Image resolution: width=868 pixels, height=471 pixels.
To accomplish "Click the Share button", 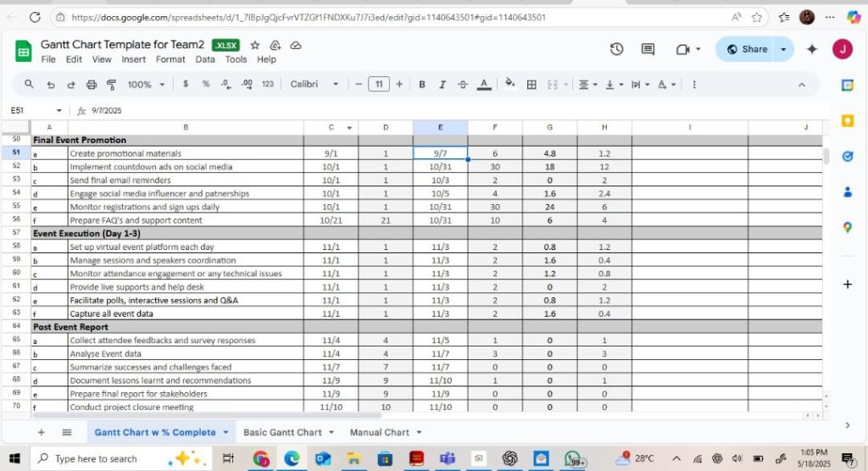I will coord(747,49).
